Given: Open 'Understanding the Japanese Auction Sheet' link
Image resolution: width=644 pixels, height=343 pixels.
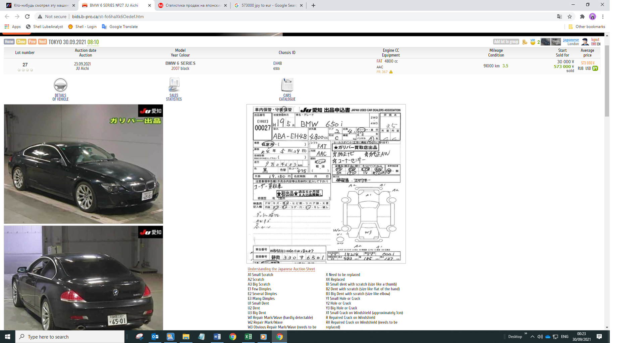Looking at the screenshot, I should coord(281,269).
